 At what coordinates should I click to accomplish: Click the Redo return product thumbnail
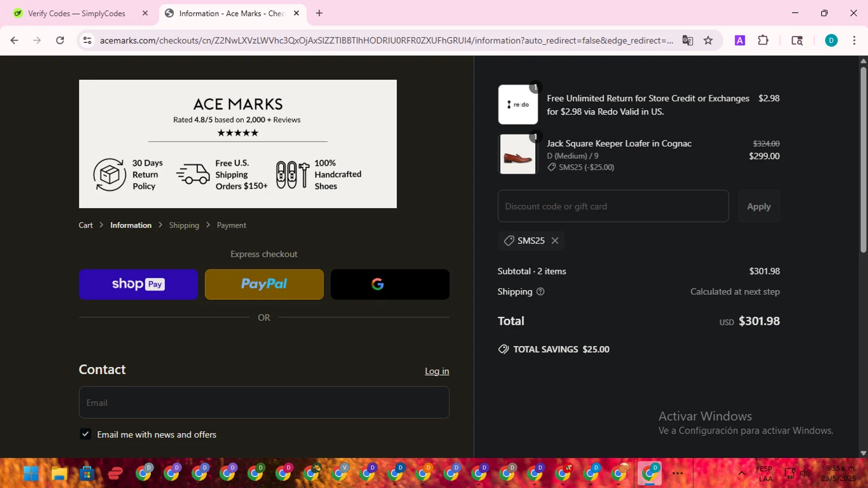point(518,105)
